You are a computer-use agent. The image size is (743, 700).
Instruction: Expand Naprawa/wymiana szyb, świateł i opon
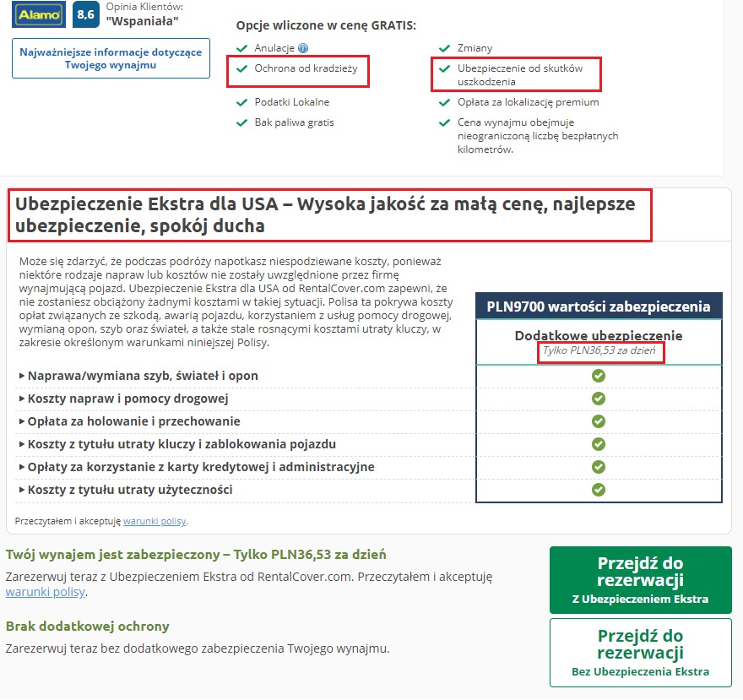click(x=138, y=376)
